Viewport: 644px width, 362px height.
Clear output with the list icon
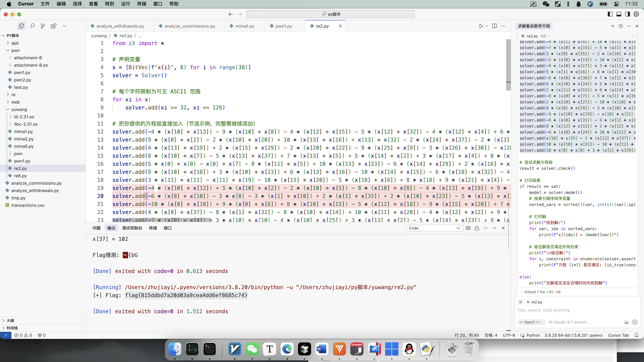pos(468,228)
